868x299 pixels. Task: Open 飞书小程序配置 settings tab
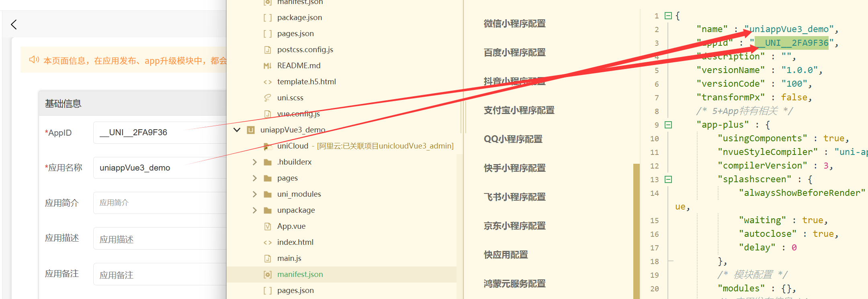point(515,197)
